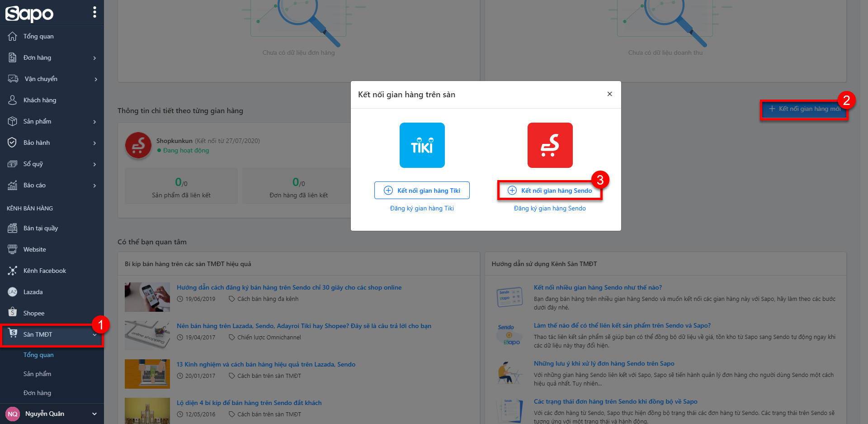The image size is (868, 424).
Task: Click the Sàn TMĐT cart icon
Action: click(x=13, y=333)
